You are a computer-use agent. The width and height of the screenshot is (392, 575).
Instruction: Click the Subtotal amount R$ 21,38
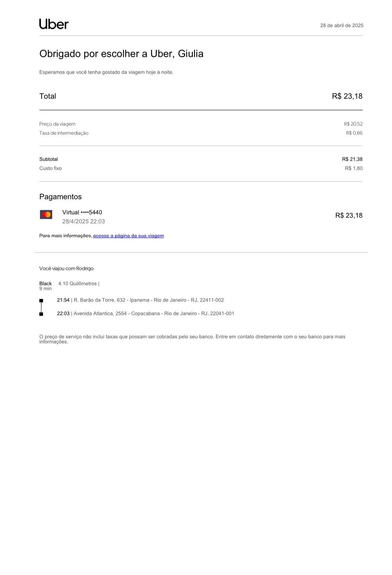pyautogui.click(x=352, y=159)
